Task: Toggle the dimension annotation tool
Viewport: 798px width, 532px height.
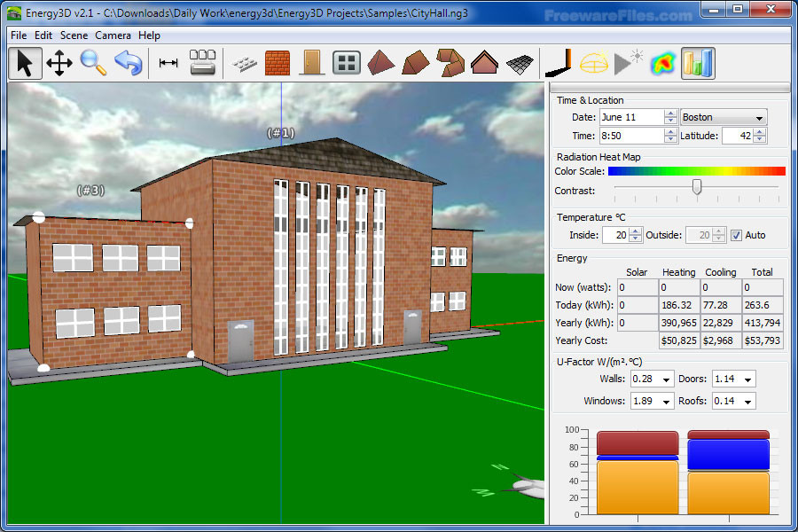Action: coord(168,63)
